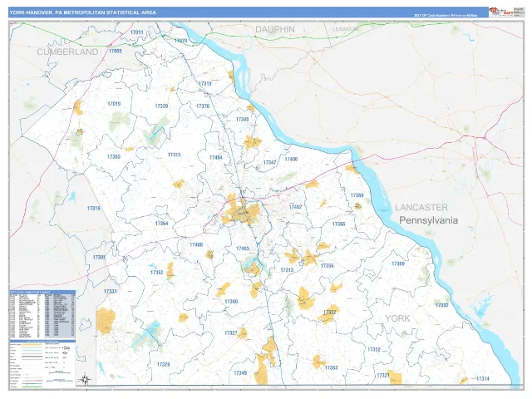The image size is (532, 399).
Task: Select ZIP code 17011 label
Action: click(x=136, y=32)
